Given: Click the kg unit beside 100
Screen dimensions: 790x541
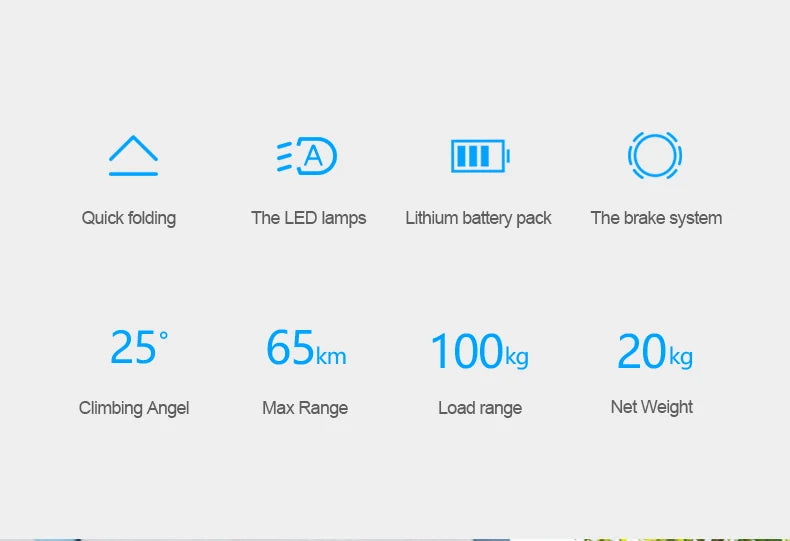Looking at the screenshot, I should coord(516,357).
